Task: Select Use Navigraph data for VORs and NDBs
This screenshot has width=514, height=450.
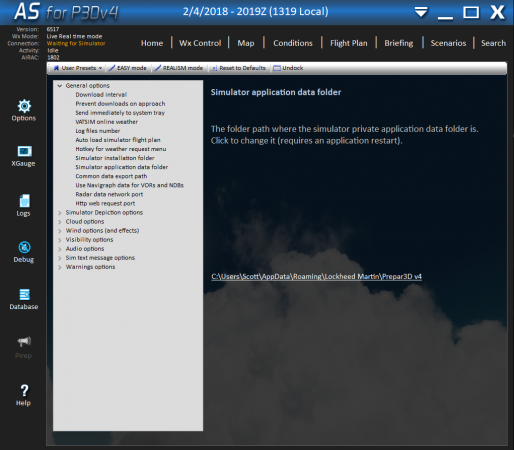Action: (129, 185)
